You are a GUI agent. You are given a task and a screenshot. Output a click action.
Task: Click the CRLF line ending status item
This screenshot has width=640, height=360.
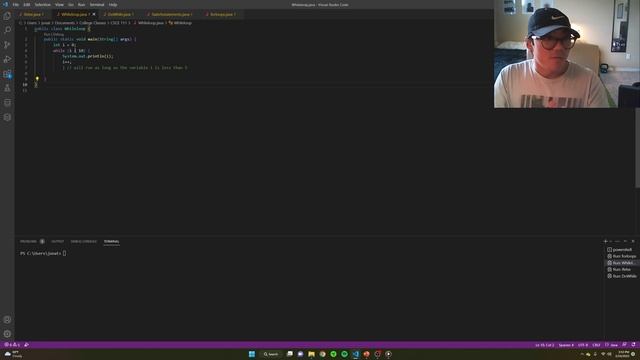coord(596,345)
